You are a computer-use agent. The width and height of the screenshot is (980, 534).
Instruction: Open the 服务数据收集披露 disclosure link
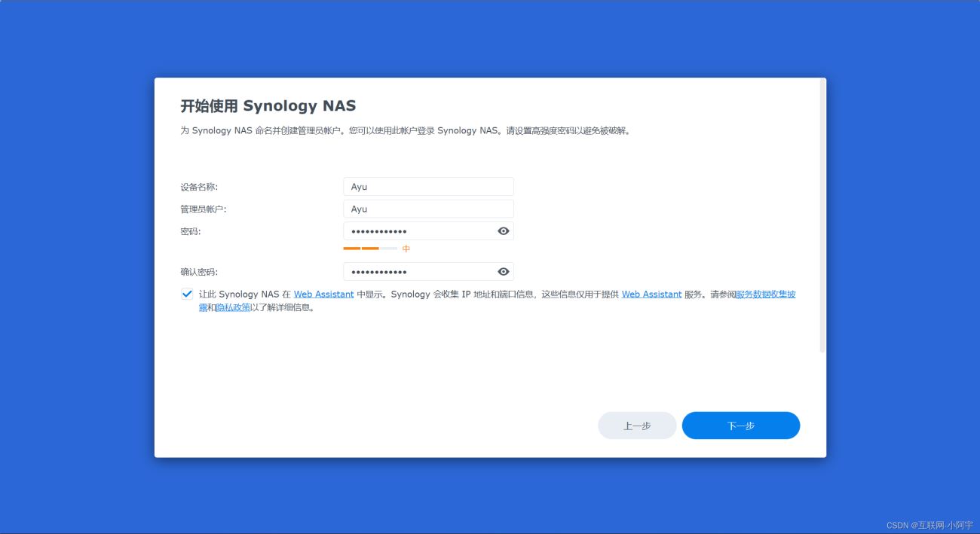tap(765, 294)
